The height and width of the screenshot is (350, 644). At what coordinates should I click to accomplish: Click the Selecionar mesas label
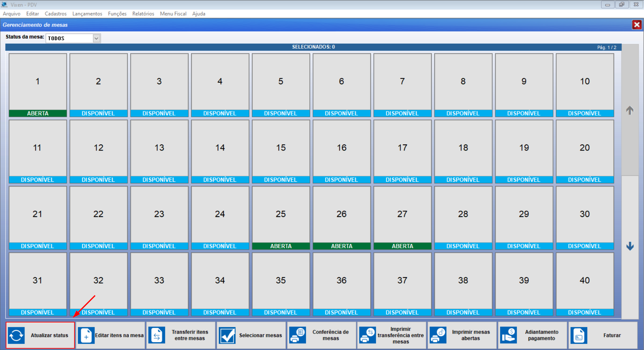click(x=260, y=335)
